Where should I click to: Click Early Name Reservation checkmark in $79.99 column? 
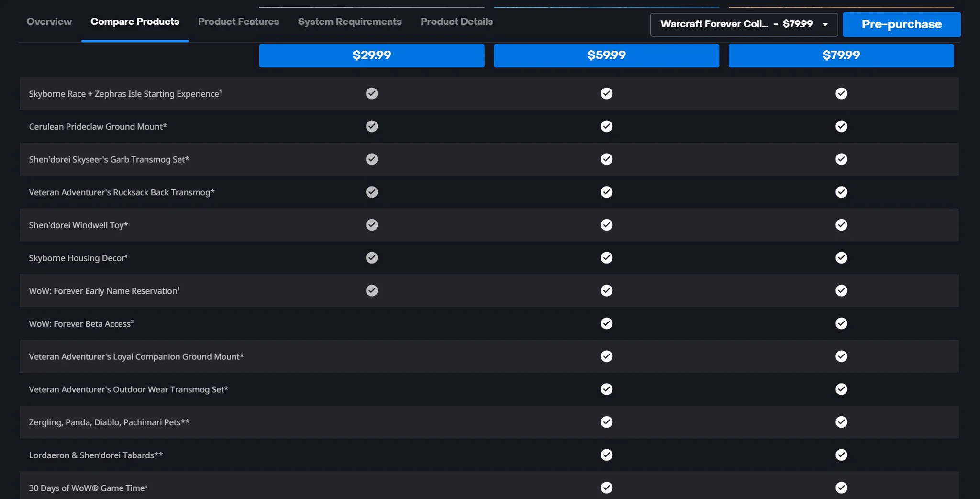tap(841, 290)
